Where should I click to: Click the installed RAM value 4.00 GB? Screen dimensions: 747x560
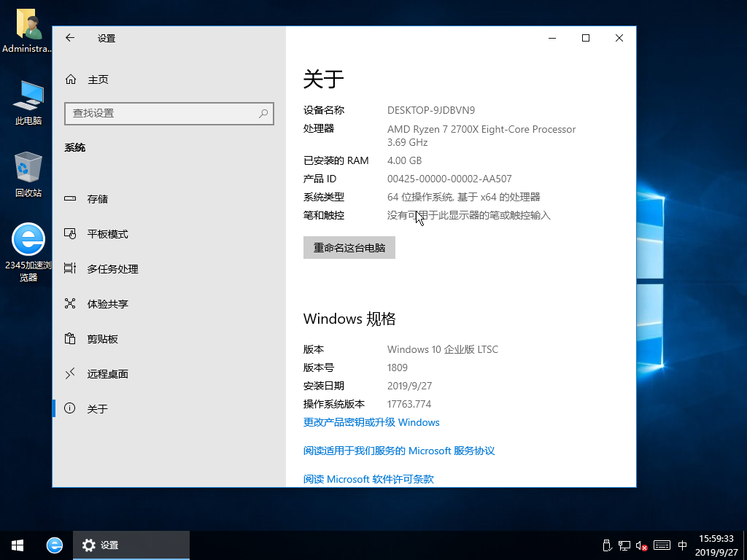click(x=404, y=161)
